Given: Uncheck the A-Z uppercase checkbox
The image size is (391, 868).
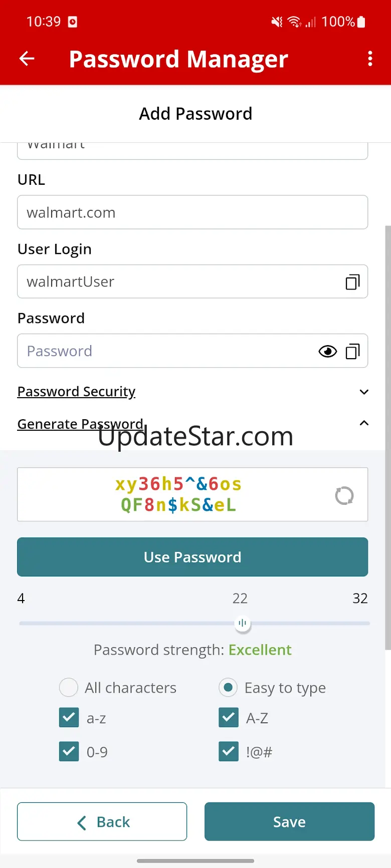Looking at the screenshot, I should coord(229,718).
